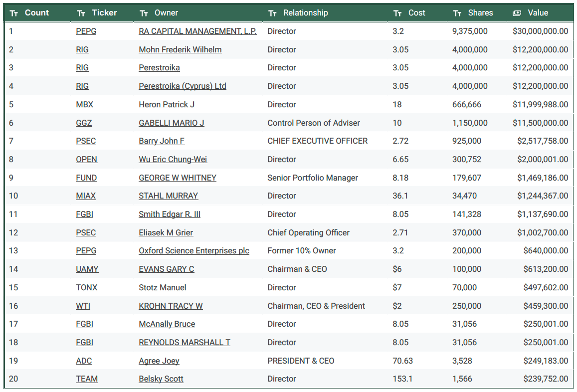This screenshot has height=392, width=577.
Task: Click the text-type icon beside Relationship header
Action: point(272,13)
